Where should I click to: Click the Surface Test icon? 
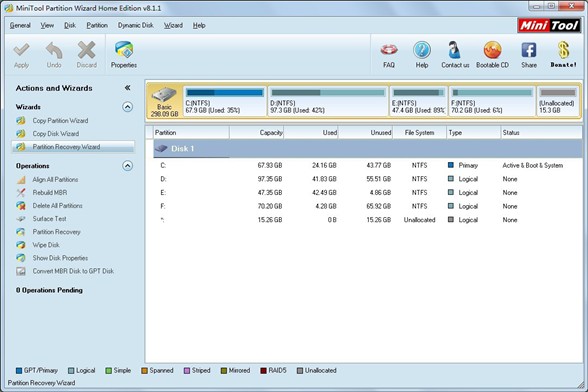(21, 219)
